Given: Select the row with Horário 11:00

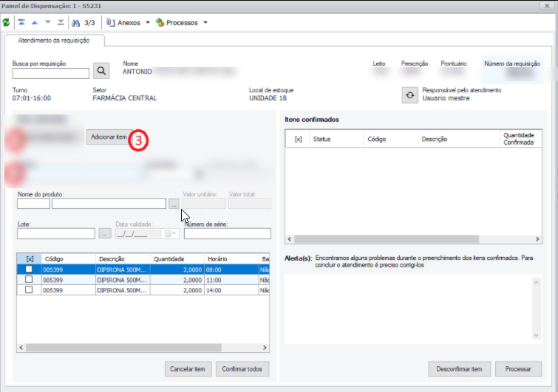Looking at the screenshot, I should (143, 280).
